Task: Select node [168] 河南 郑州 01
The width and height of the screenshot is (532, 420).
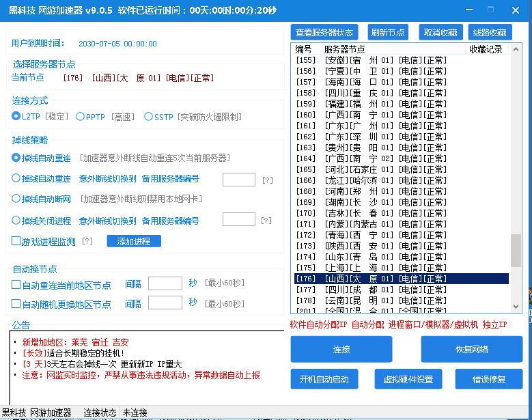Action: pyautogui.click(x=402, y=191)
